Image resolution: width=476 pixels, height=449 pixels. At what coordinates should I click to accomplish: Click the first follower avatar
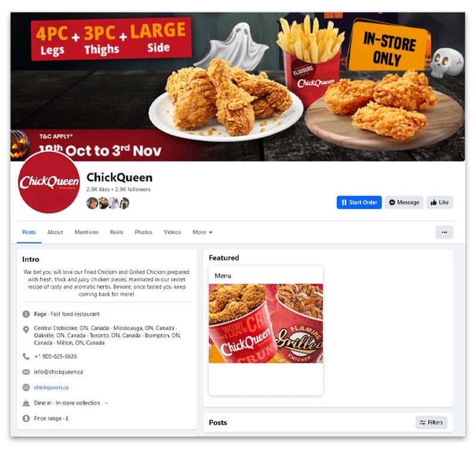click(92, 203)
